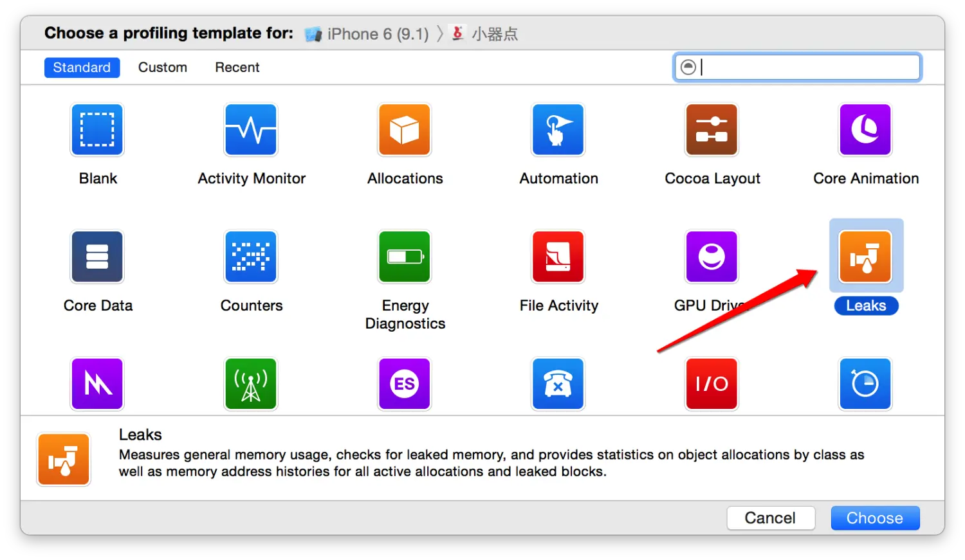This screenshot has height=560, width=965.
Task: Select the Core Animation template icon
Action: [x=865, y=130]
